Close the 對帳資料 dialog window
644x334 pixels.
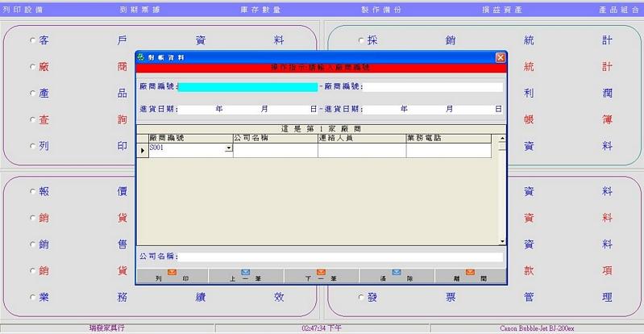(501, 58)
